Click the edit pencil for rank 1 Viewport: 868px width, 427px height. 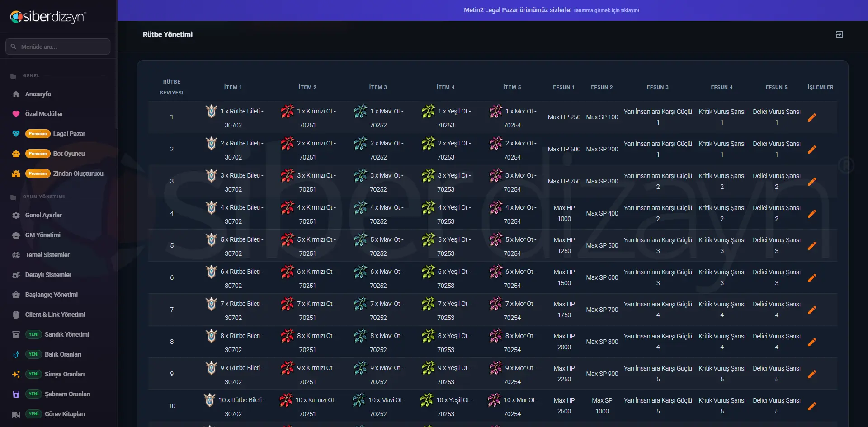(x=812, y=117)
